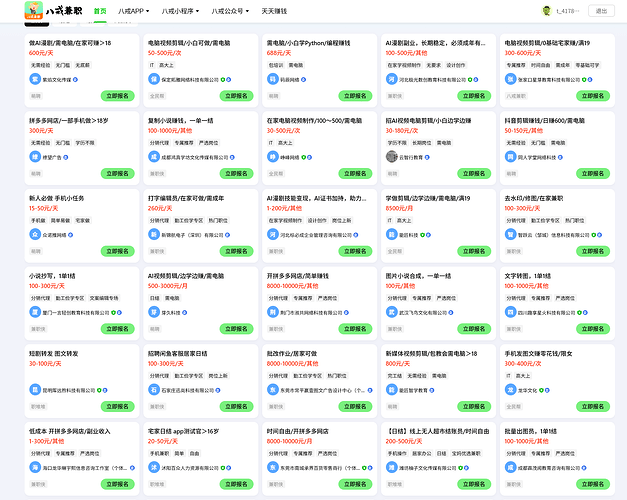Click blue verified badge beside 紫焰文化传媒
This screenshot has width=627, height=500.
(75, 80)
